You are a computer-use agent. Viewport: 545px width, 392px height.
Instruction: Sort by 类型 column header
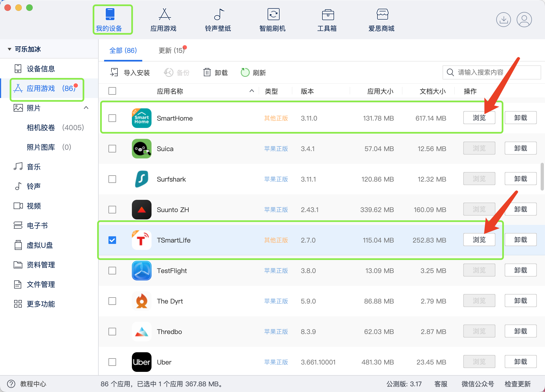tap(271, 91)
